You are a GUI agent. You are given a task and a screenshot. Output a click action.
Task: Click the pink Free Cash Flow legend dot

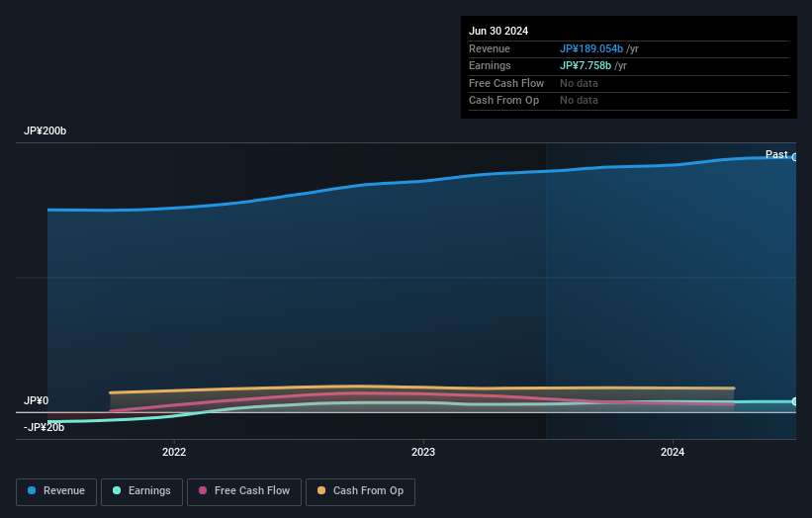tap(203, 490)
